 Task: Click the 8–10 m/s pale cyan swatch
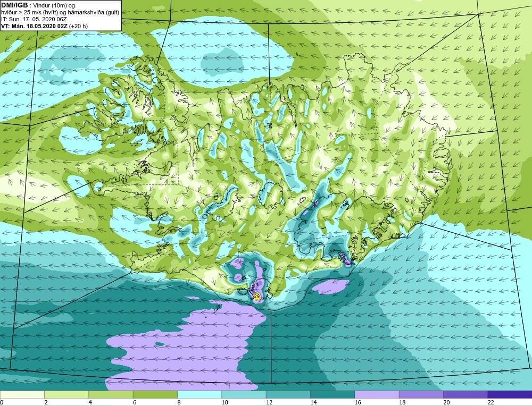pyautogui.click(x=199, y=394)
